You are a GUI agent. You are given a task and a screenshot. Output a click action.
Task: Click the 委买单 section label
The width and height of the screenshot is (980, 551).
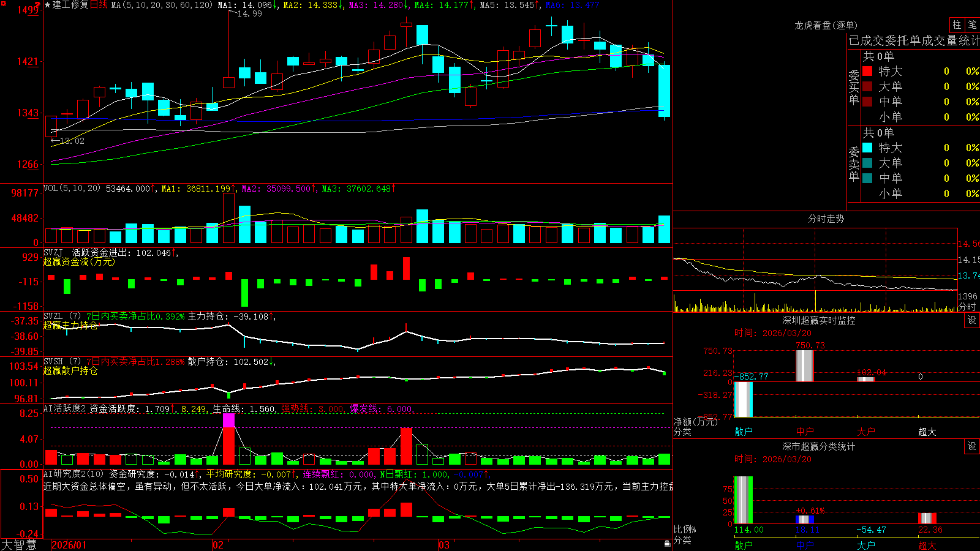click(854, 87)
